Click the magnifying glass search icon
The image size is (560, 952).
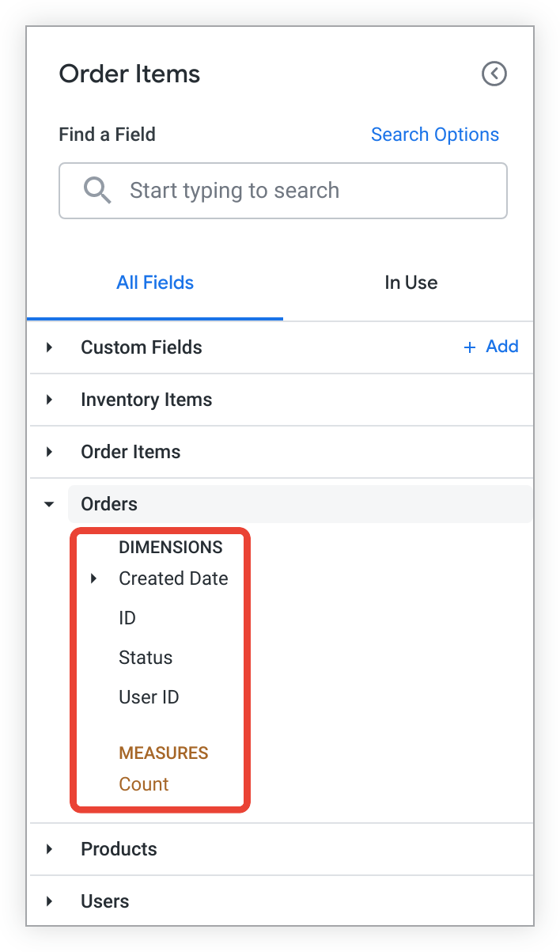[x=96, y=190]
